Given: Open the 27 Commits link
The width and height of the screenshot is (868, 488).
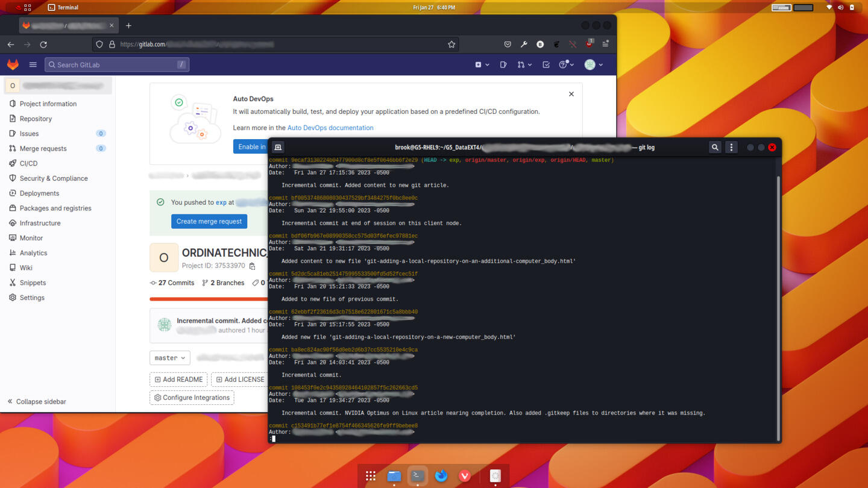Looking at the screenshot, I should tap(172, 283).
